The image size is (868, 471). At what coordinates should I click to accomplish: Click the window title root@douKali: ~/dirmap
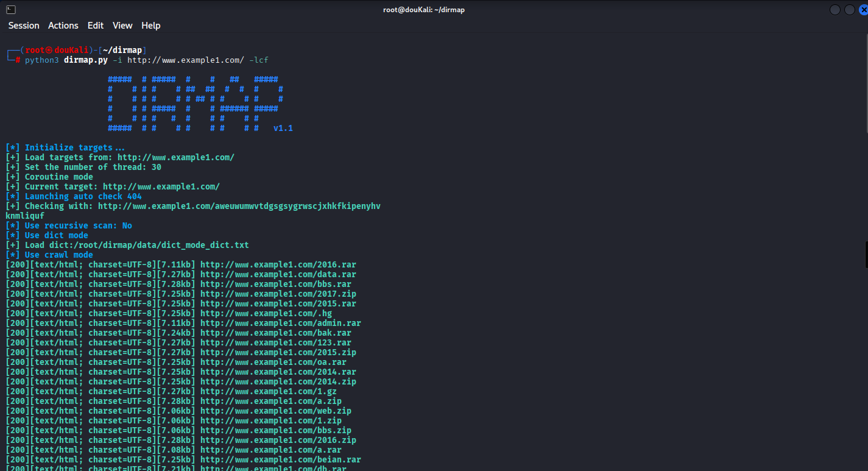(x=424, y=10)
